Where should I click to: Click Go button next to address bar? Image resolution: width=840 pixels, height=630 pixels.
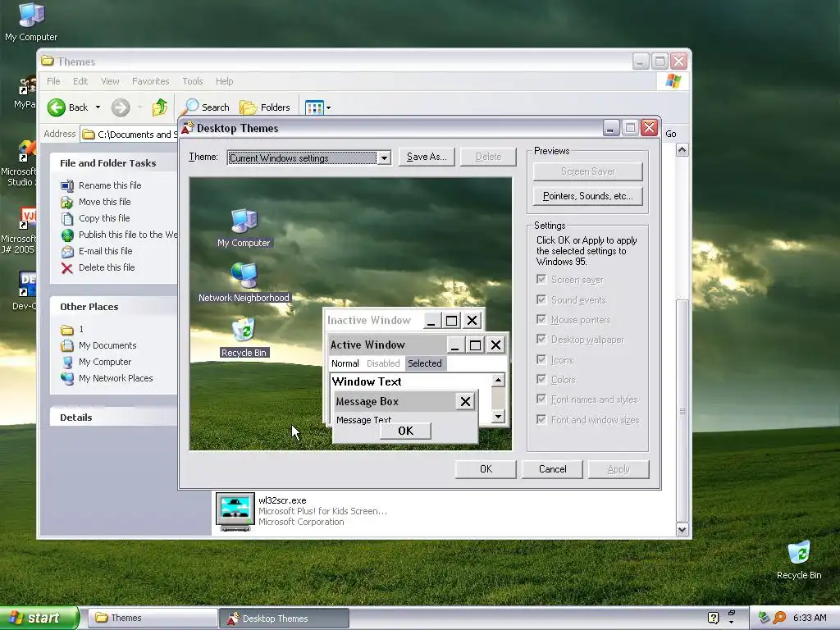671,134
